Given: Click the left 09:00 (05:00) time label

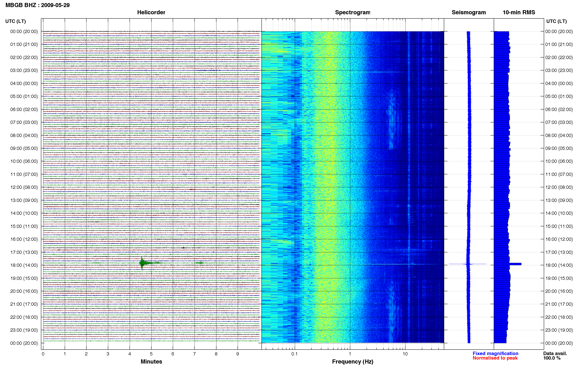Looking at the screenshot, I should click(24, 148).
